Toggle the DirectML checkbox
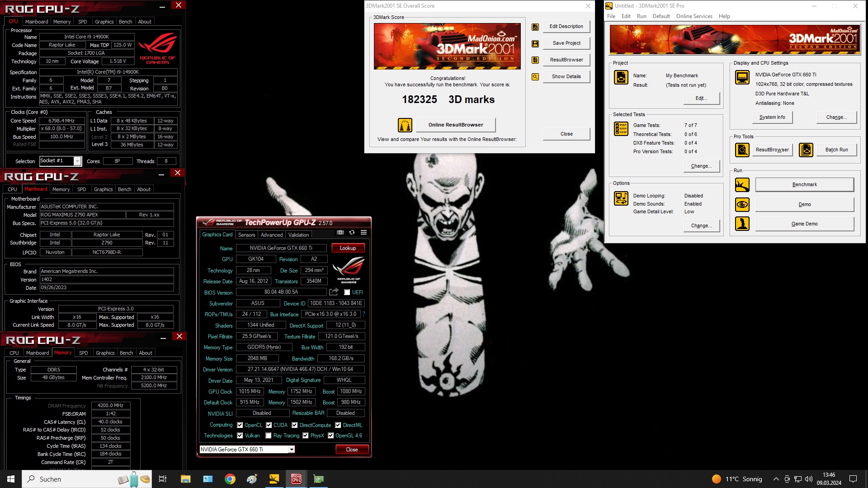This screenshot has height=488, width=868. pos(338,425)
